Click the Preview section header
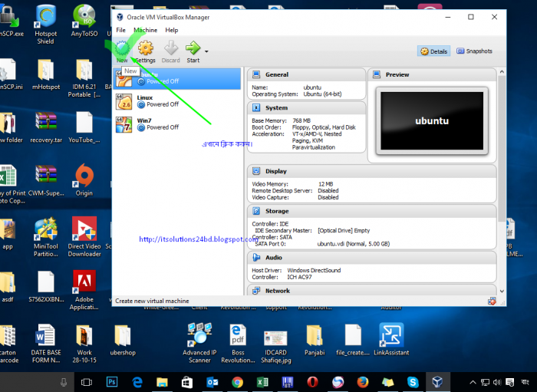This screenshot has width=537, height=392. [431, 74]
